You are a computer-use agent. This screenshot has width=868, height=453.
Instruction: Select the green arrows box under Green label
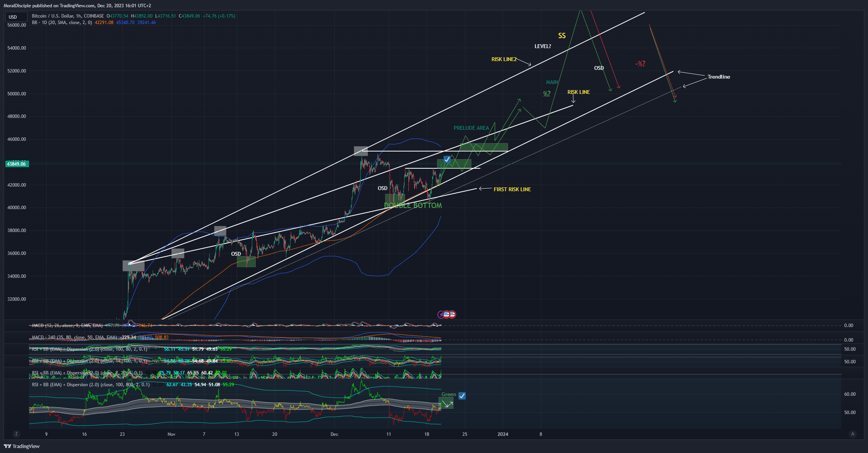coord(446,403)
